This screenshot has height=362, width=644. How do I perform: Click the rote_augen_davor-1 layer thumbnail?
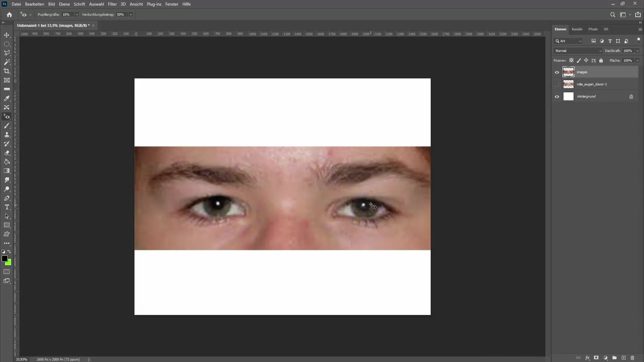click(x=569, y=84)
